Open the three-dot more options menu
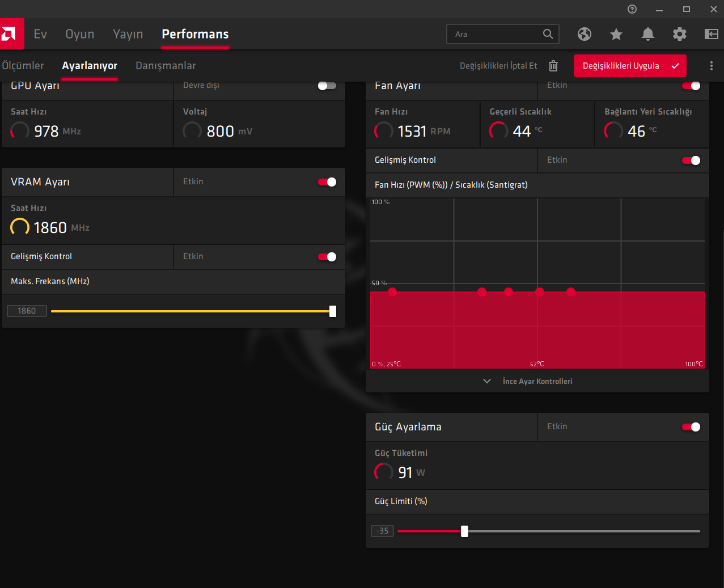The height and width of the screenshot is (588, 724). [x=712, y=66]
